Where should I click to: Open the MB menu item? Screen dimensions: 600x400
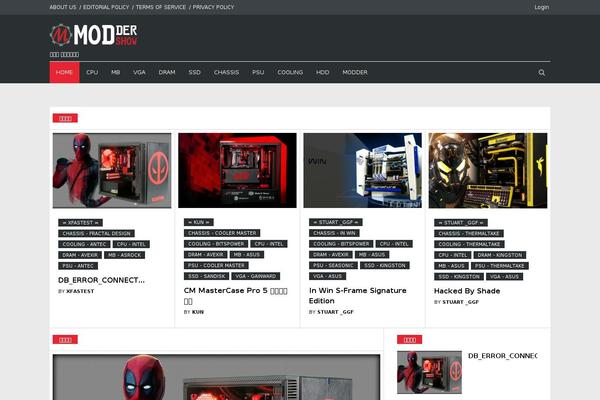(x=116, y=72)
